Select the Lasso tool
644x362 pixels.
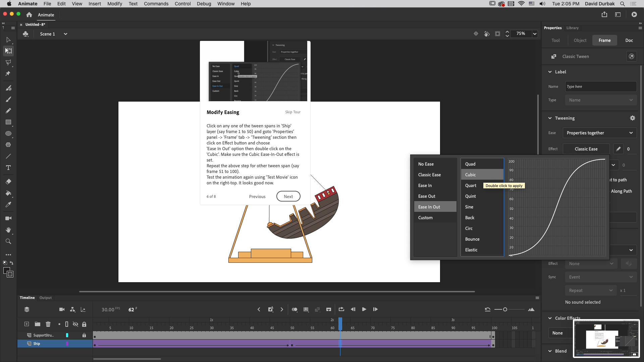tap(8, 62)
